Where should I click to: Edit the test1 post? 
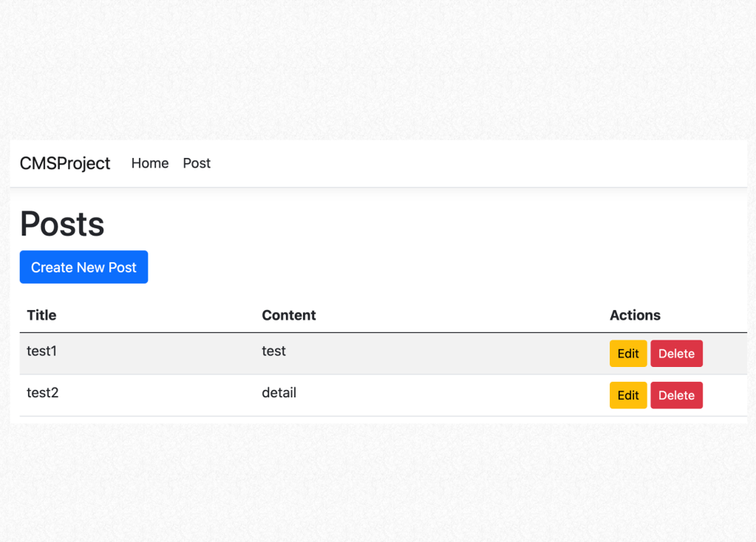[x=627, y=354]
